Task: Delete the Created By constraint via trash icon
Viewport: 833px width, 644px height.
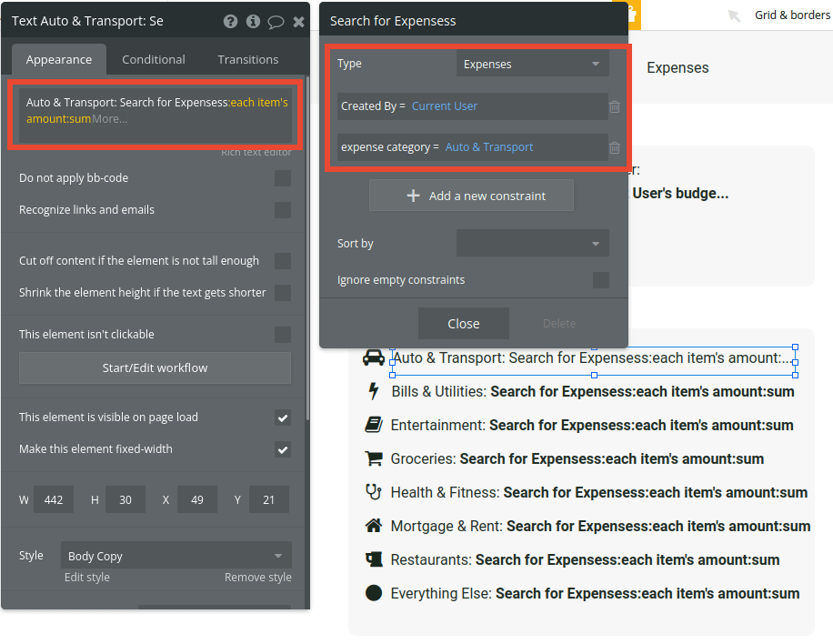Action: click(614, 107)
